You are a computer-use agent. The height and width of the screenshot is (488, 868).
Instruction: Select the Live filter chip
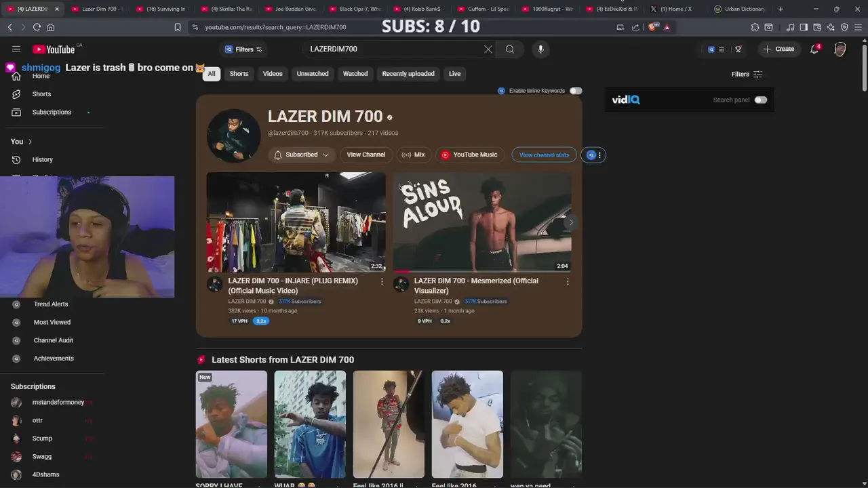click(x=454, y=74)
